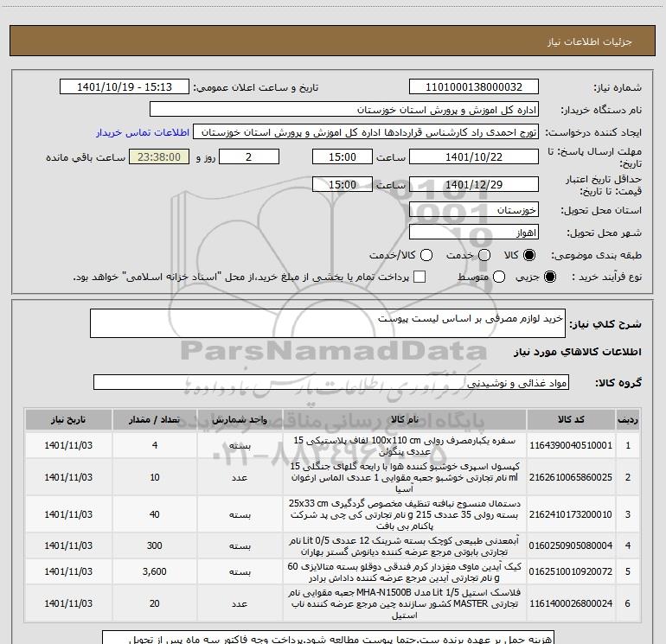Click quantity 3,600 in row 5
The height and width of the screenshot is (644, 666).
[155, 571]
